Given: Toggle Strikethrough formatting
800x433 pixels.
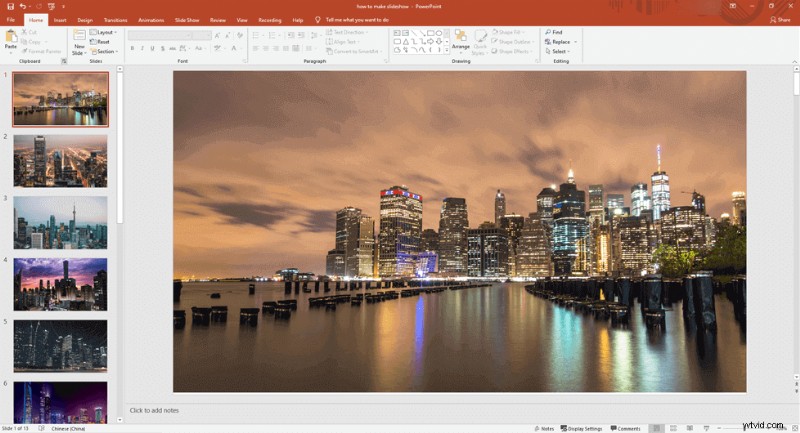Looking at the screenshot, I should click(172, 48).
